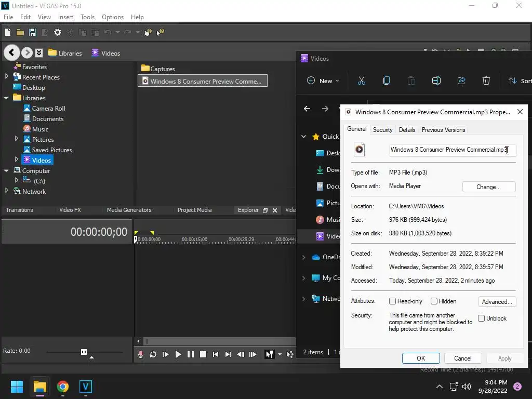Open the Captures folder in Explorer
The image size is (532, 399).
click(158, 69)
